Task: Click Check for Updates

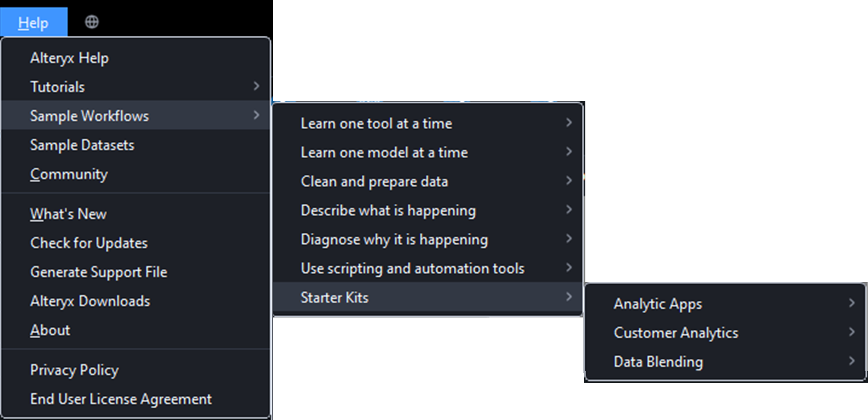Action: tap(89, 243)
